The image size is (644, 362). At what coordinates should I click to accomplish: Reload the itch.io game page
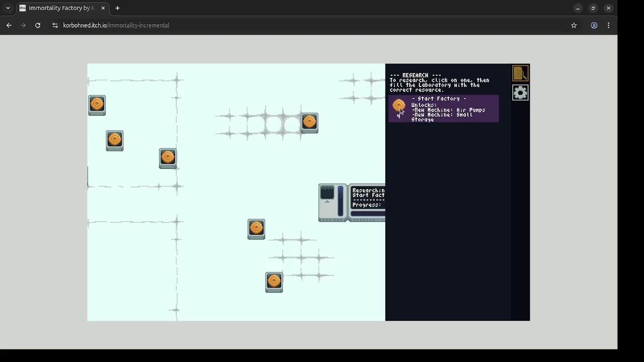click(x=38, y=25)
